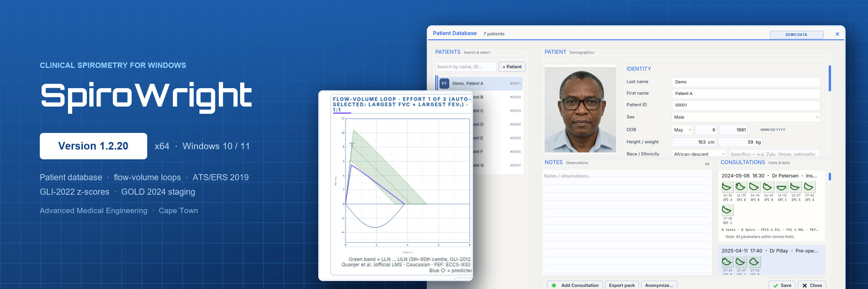Click the note 'All parameters within normal limits.'
This screenshot has height=289, width=868.
[x=760, y=237]
